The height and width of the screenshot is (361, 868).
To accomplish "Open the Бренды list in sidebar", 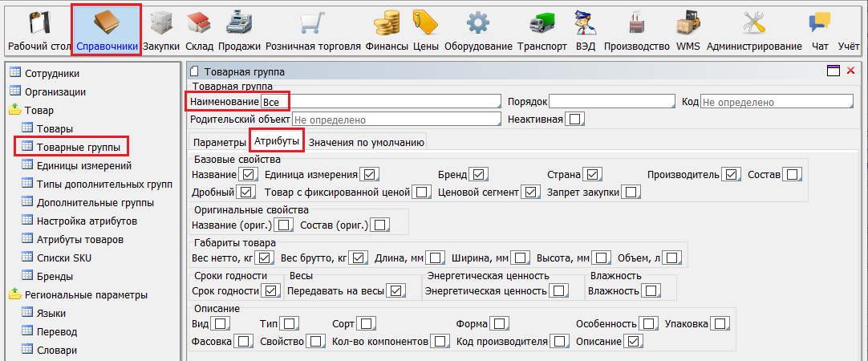I will click(x=55, y=277).
